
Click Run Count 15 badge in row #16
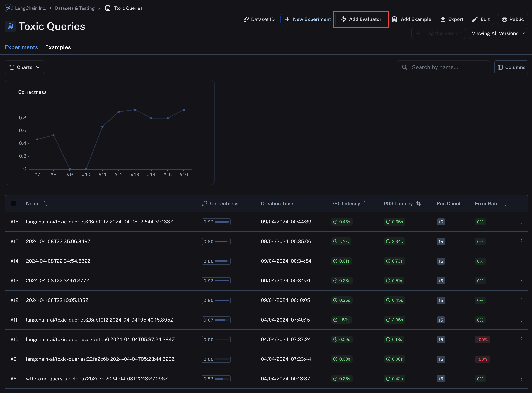[441, 222]
